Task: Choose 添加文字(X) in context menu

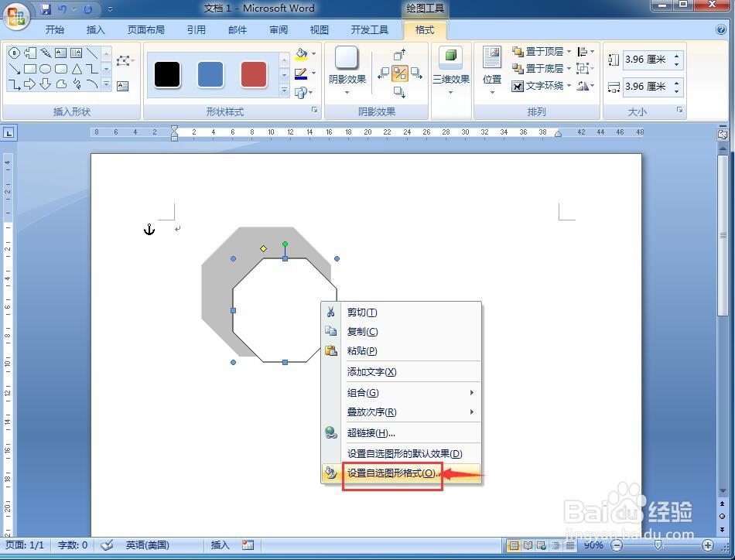Action: (402, 372)
